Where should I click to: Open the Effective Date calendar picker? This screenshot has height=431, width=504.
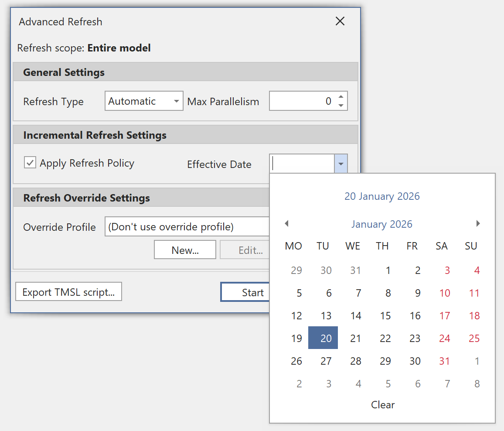pos(341,163)
